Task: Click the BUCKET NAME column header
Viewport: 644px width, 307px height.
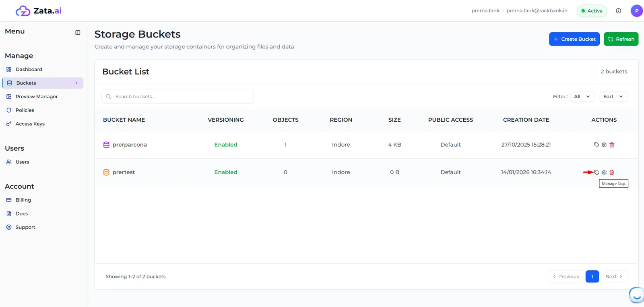Action: (x=124, y=120)
